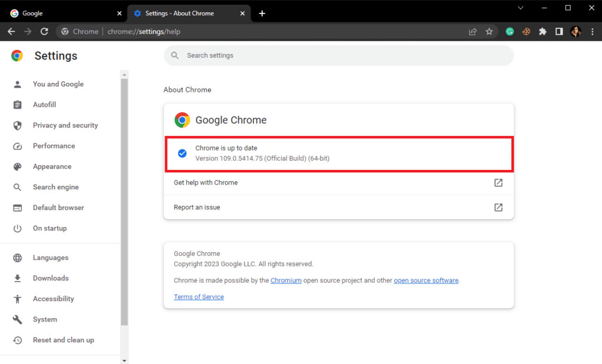Open Get help with Chrome
The width and height of the screenshot is (602, 364).
338,183
